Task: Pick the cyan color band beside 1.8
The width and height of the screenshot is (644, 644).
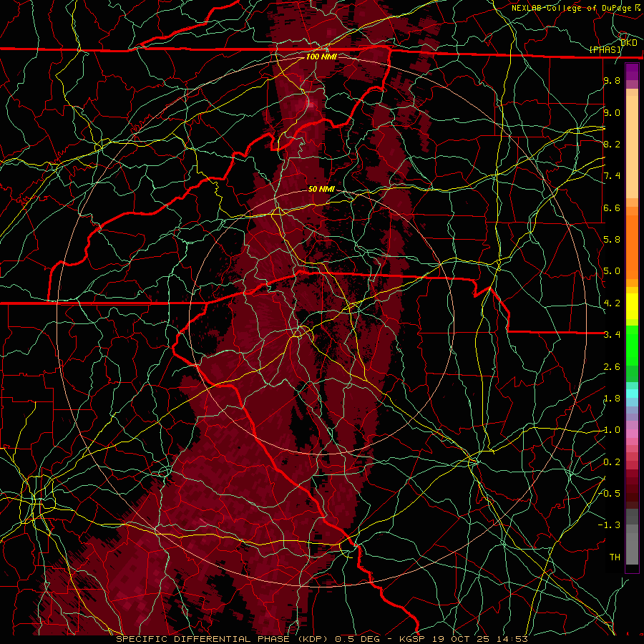Action: tap(632, 394)
